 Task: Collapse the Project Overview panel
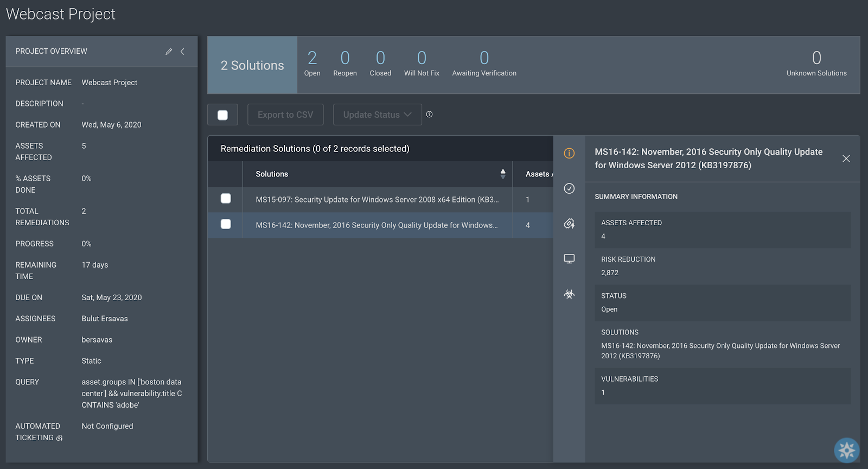183,52
